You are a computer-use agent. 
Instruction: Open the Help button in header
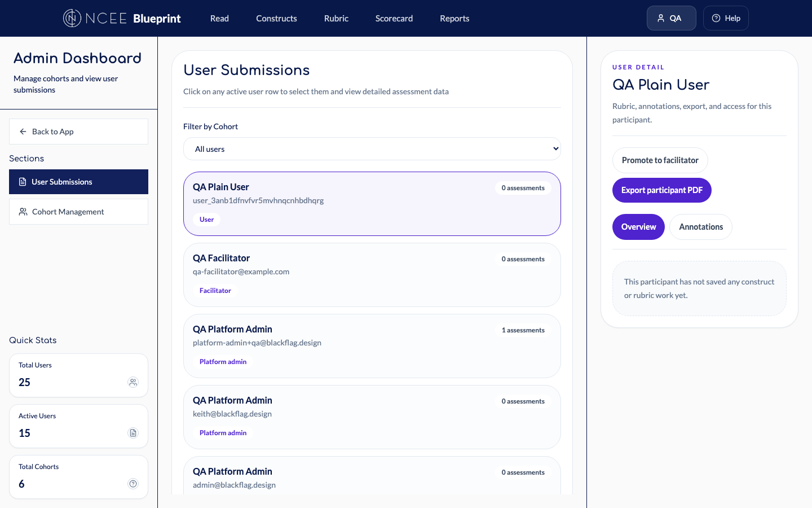pos(725,18)
